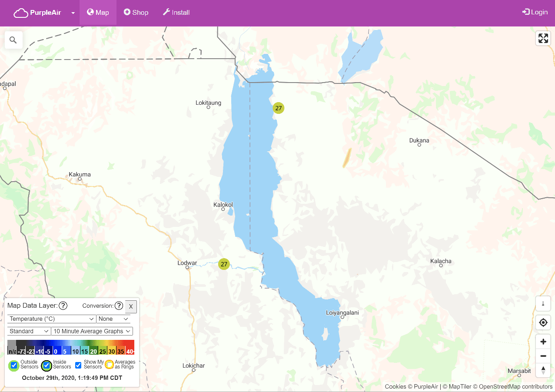Zoom out with the minus button
Viewport: 555px width, 392px height.
click(543, 356)
